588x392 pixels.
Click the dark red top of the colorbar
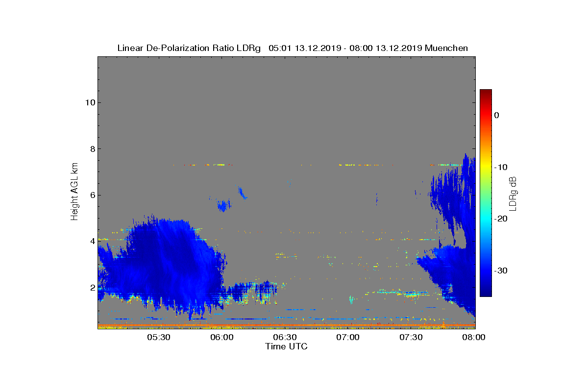486,92
